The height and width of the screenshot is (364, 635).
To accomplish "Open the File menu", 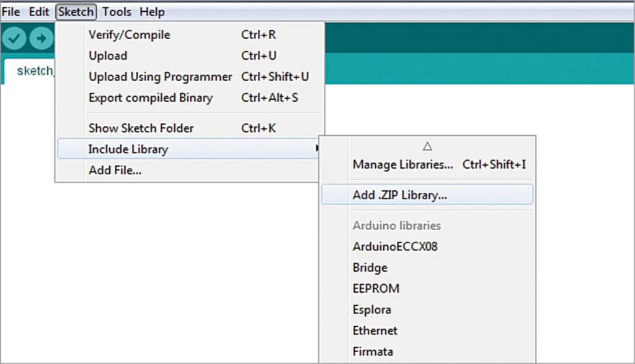I will [x=11, y=12].
